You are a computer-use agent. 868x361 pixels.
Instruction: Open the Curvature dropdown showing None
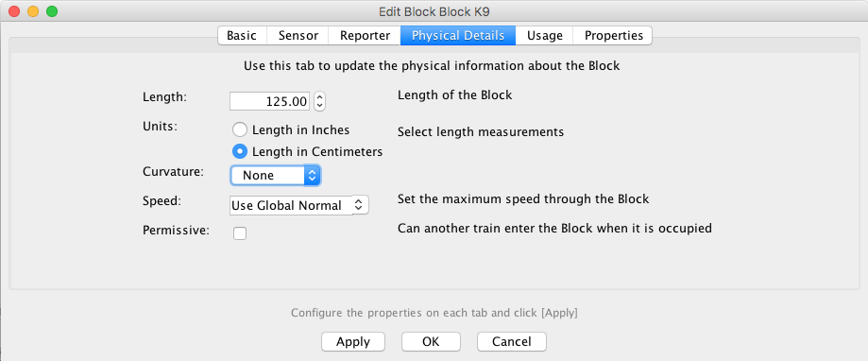[x=276, y=176]
